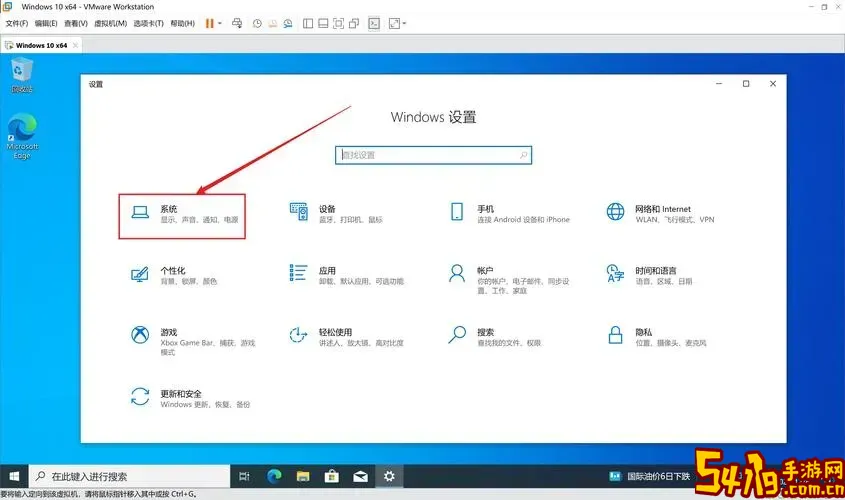Open 搜索 settings category
The image size is (845, 500).
494,337
